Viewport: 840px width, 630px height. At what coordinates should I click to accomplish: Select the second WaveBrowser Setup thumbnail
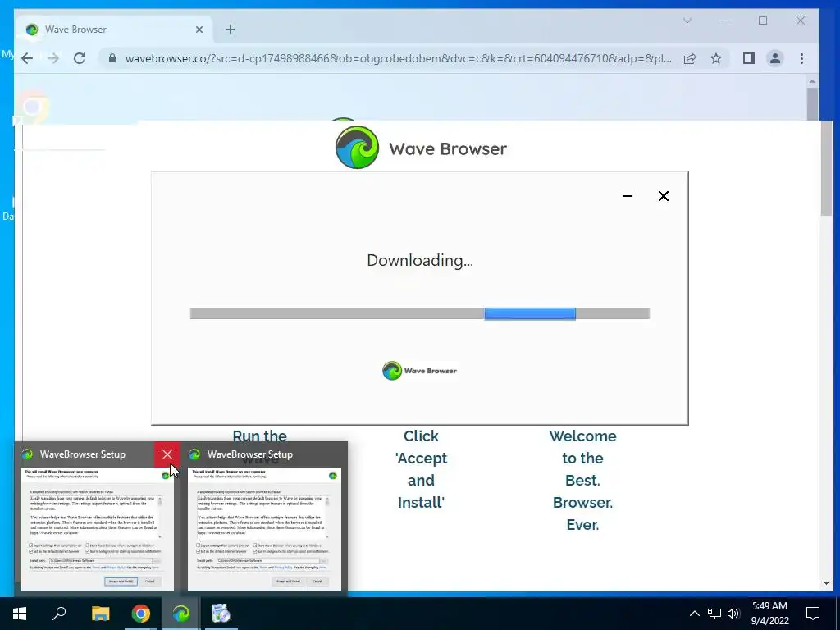265,529
